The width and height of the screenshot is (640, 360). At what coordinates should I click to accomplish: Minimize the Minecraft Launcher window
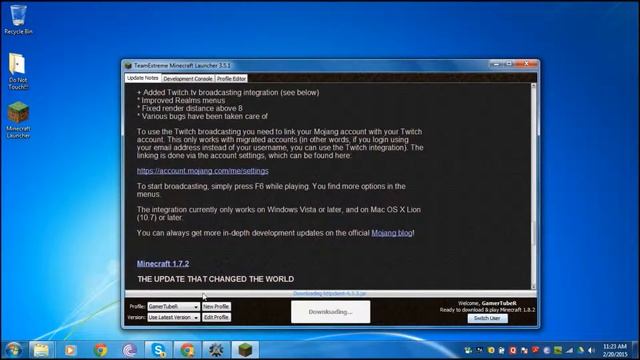(x=496, y=64)
